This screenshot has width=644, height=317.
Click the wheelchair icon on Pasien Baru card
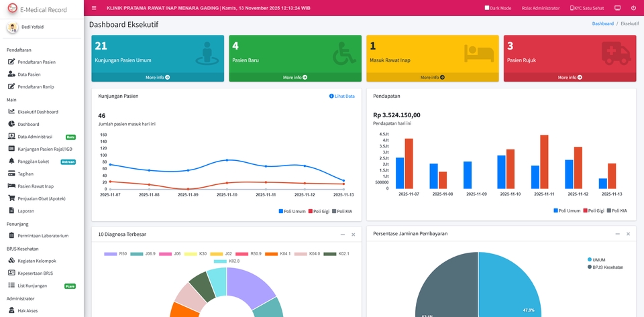tap(345, 54)
